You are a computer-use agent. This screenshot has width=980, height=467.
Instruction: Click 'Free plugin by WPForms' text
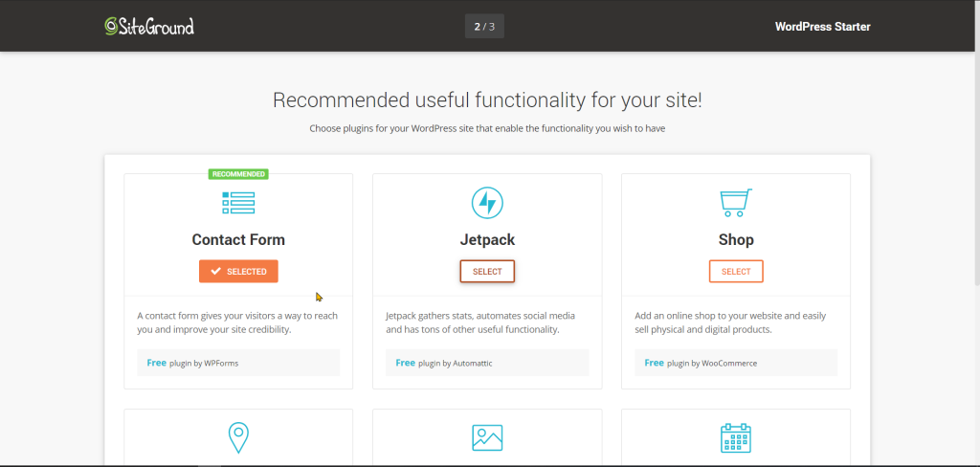192,363
